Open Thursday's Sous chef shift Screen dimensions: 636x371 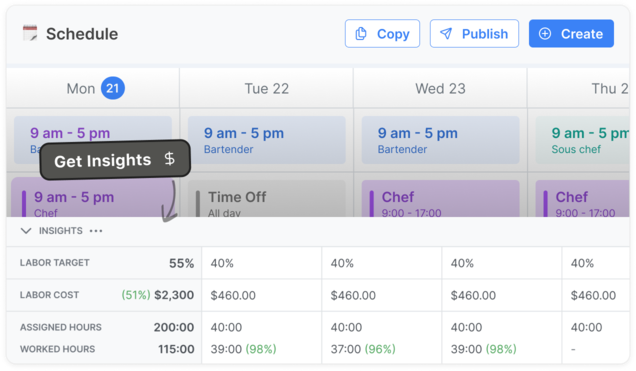(x=582, y=140)
